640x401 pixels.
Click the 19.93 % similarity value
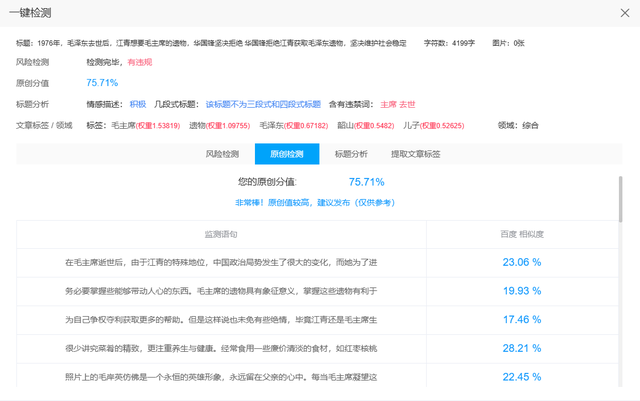[522, 291]
